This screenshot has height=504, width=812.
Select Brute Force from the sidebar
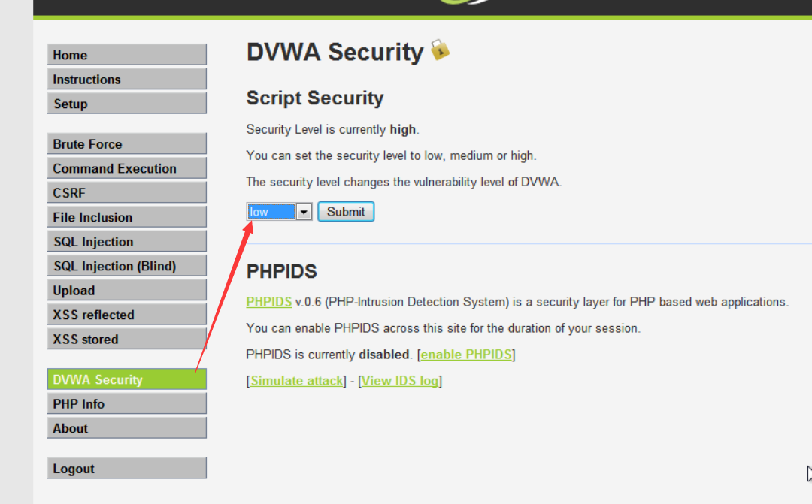coord(126,144)
